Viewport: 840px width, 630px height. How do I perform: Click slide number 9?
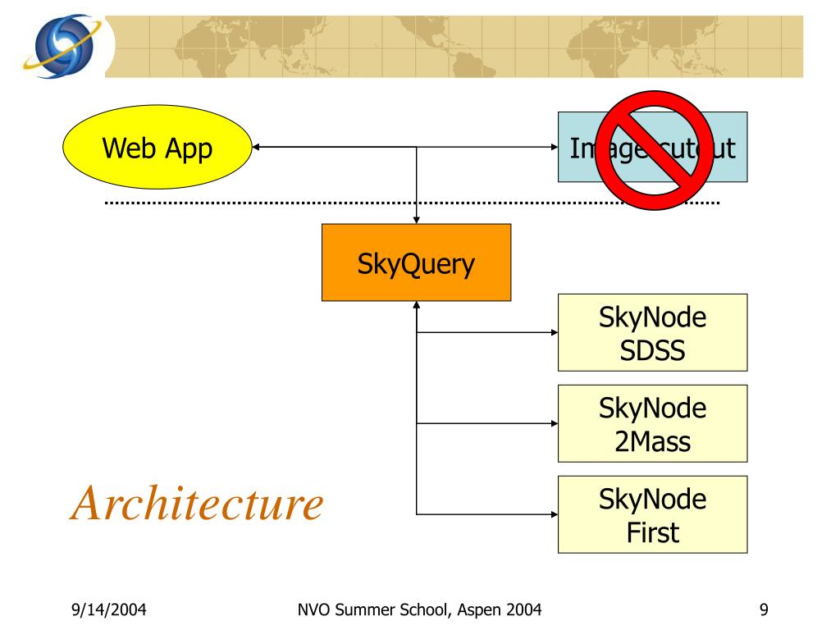[x=764, y=609]
